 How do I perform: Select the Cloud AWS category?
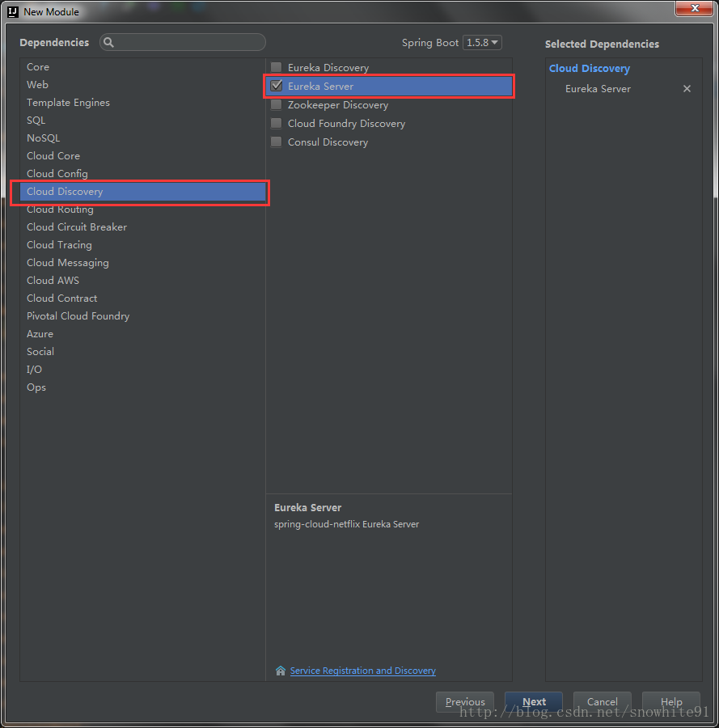coord(142,280)
